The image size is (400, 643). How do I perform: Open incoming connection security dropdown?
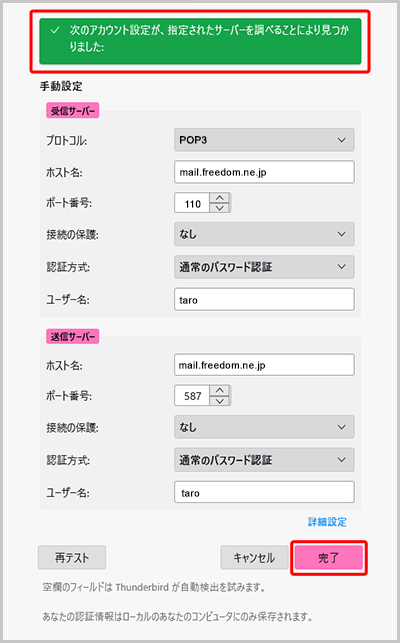tap(264, 234)
